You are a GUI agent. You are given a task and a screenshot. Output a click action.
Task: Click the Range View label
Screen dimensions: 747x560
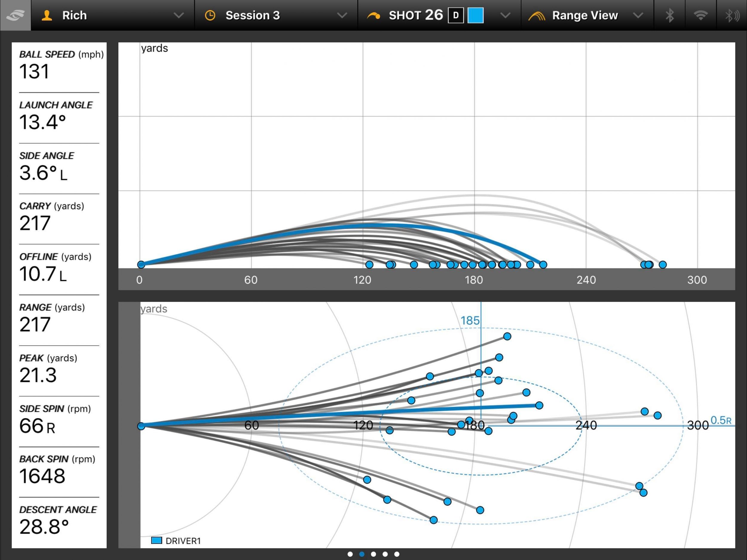(585, 15)
